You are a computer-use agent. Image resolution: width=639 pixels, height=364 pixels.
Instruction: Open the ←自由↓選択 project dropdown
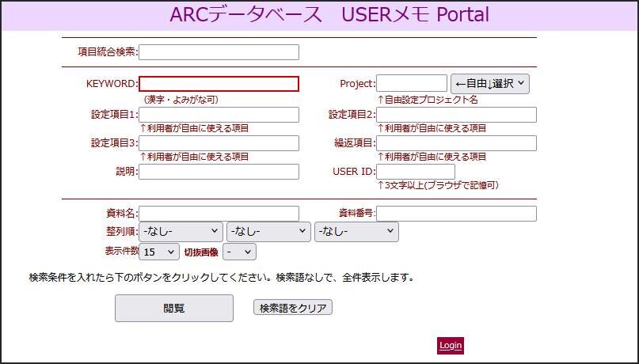[489, 84]
